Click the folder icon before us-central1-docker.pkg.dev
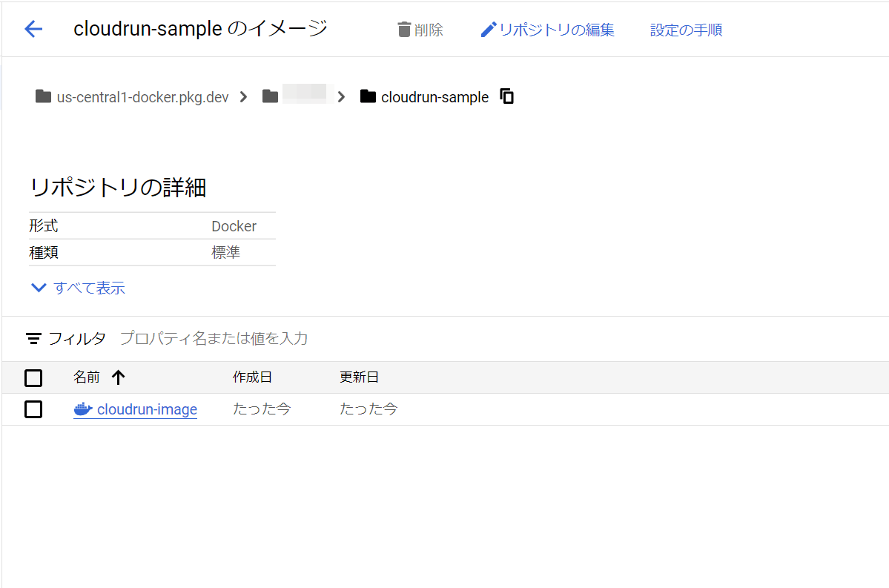 43,96
